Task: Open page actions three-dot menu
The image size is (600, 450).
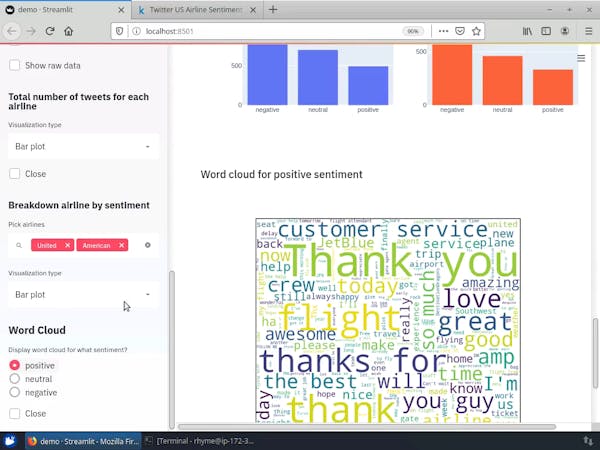Action: [x=443, y=31]
